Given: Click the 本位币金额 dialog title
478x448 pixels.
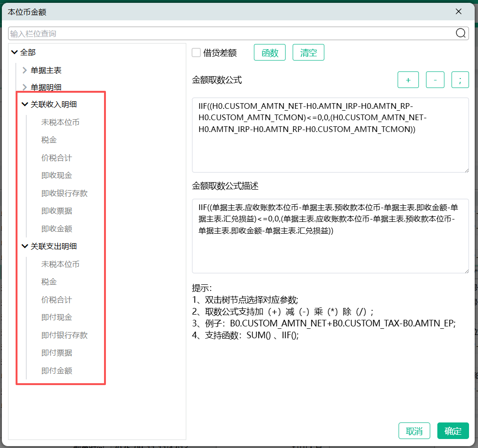Looking at the screenshot, I should pos(27,12).
